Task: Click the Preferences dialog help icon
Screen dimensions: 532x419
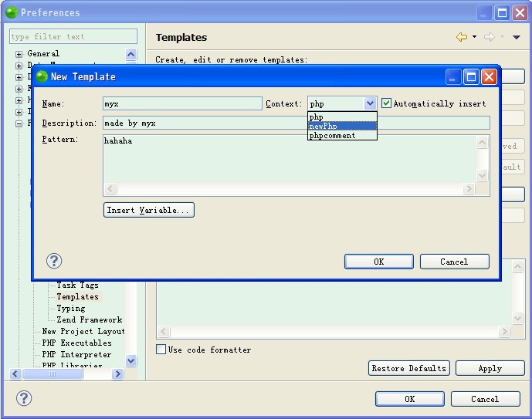Action: click(24, 398)
